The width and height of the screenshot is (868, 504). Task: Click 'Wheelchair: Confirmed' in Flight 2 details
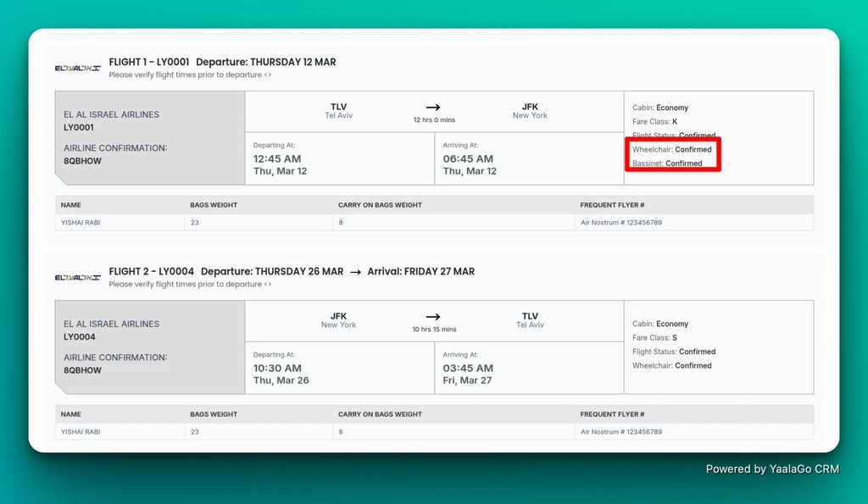pyautogui.click(x=672, y=366)
